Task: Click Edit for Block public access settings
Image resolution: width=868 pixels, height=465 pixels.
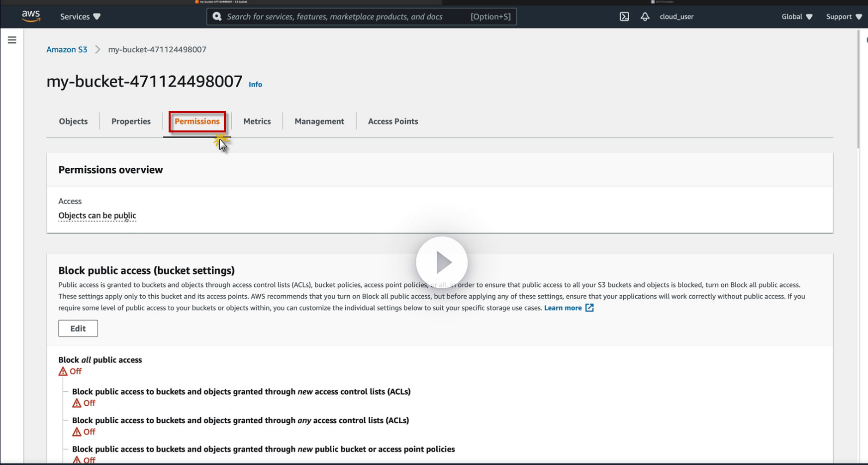Action: [x=78, y=329]
